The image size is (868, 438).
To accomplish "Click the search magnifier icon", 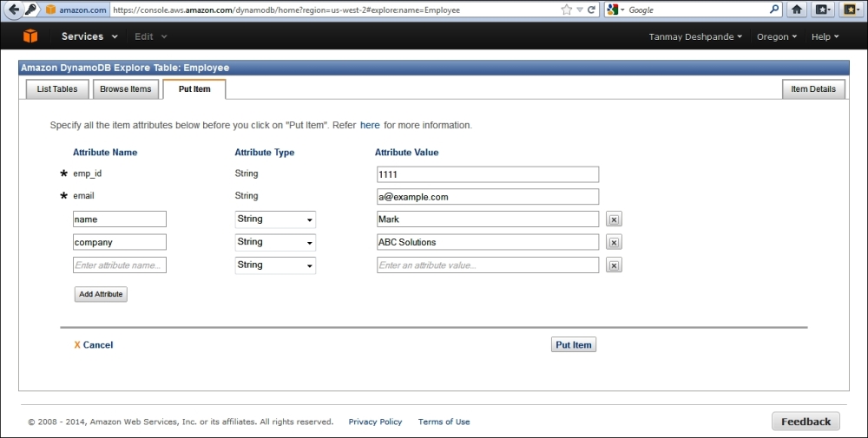I will point(774,9).
